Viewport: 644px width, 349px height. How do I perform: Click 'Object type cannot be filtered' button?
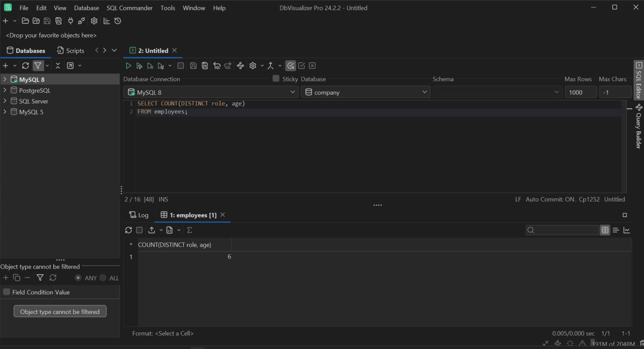coord(60,312)
